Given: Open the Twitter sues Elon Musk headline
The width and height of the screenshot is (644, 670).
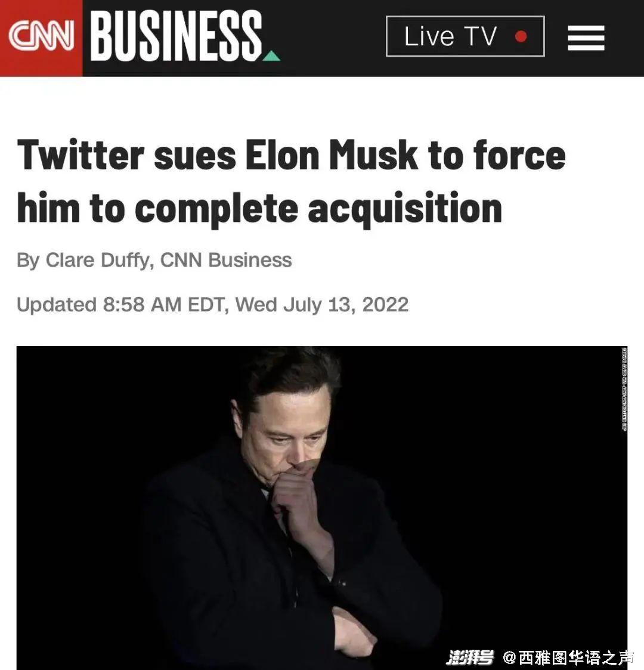Looking at the screenshot, I should [x=291, y=181].
